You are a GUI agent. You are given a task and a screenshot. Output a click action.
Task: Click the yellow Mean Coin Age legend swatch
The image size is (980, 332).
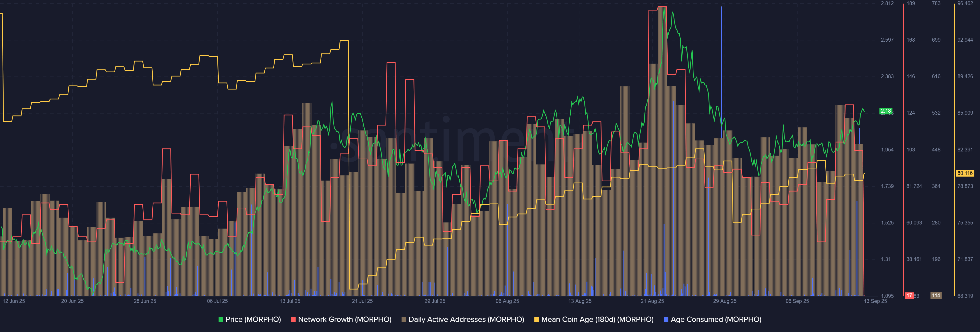pyautogui.click(x=536, y=319)
